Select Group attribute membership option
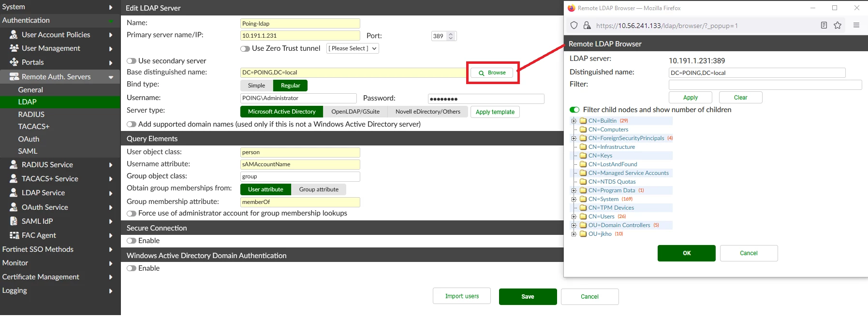This screenshot has height=318, width=868. click(x=319, y=189)
